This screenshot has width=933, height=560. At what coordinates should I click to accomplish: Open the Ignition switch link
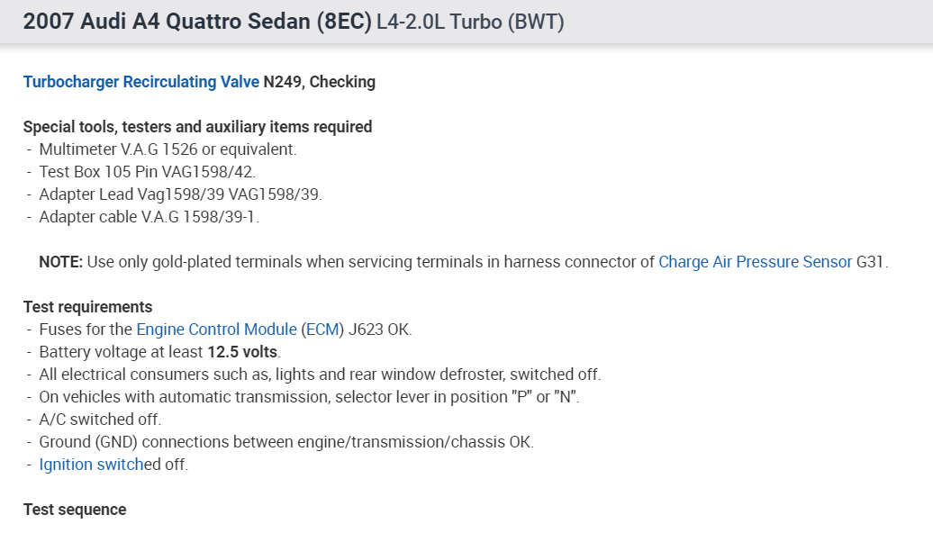[x=90, y=465]
